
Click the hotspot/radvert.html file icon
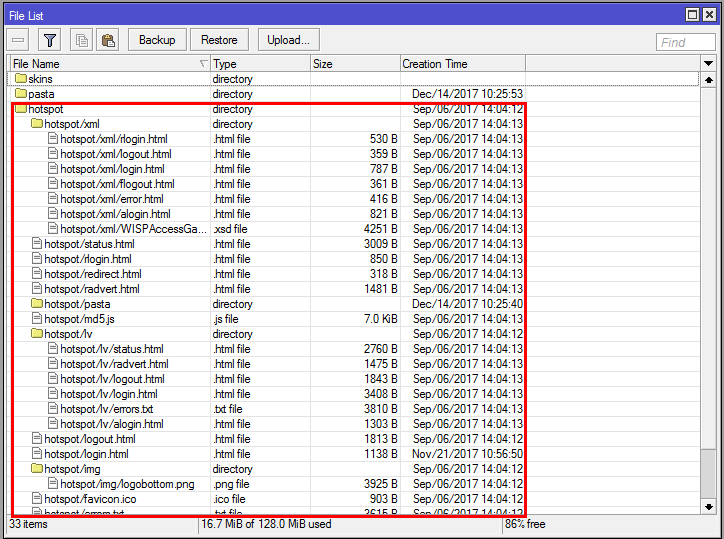(37, 289)
